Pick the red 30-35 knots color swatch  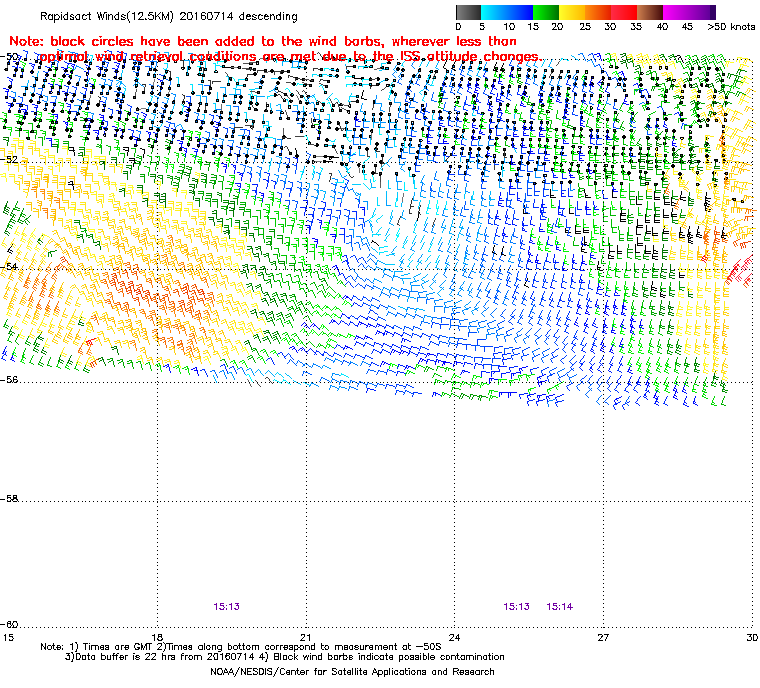tap(624, 12)
